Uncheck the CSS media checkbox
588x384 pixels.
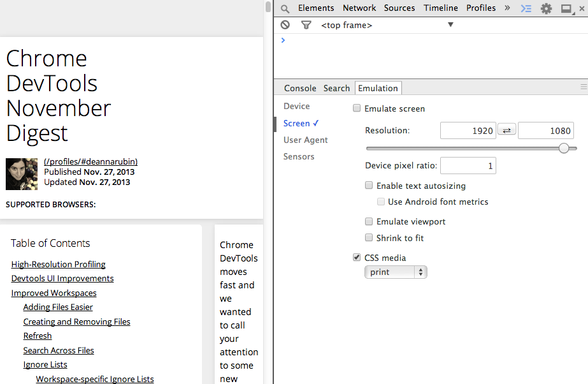[357, 258]
